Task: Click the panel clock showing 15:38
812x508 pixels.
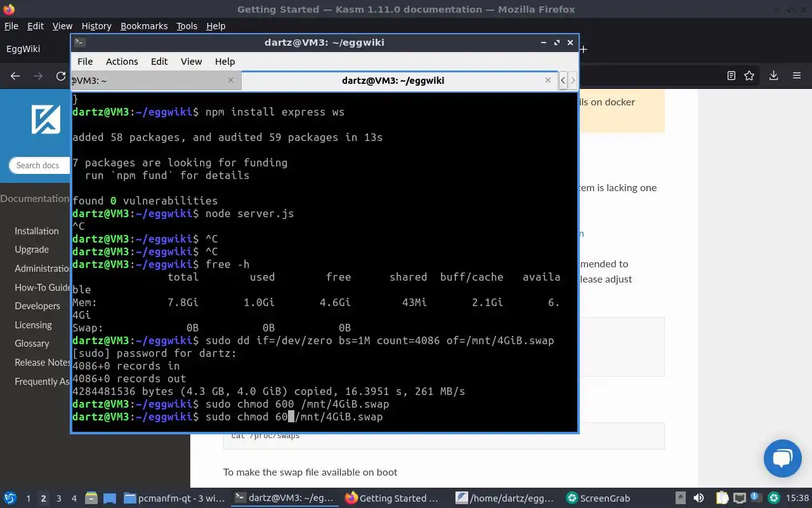Action: 797,498
